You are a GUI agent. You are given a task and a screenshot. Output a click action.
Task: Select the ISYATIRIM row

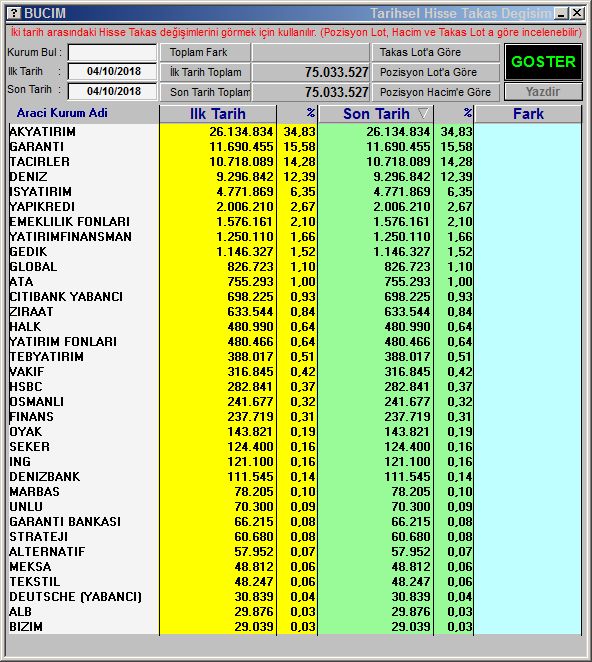point(295,192)
